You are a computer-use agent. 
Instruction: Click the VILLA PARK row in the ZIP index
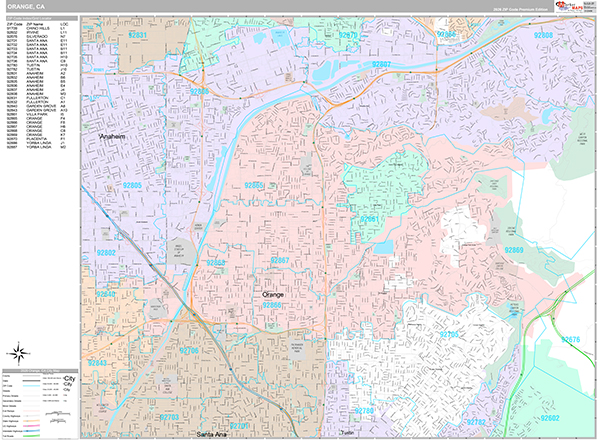tap(37, 114)
